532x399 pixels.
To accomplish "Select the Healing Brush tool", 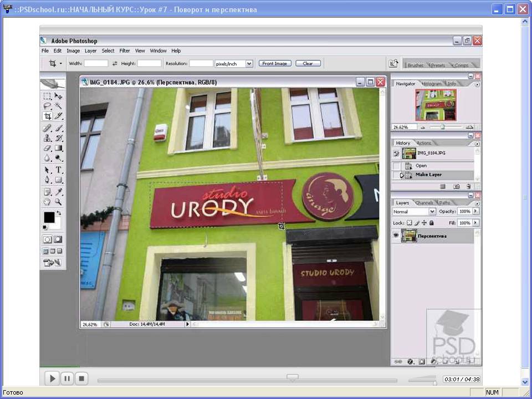I will 48,128.
